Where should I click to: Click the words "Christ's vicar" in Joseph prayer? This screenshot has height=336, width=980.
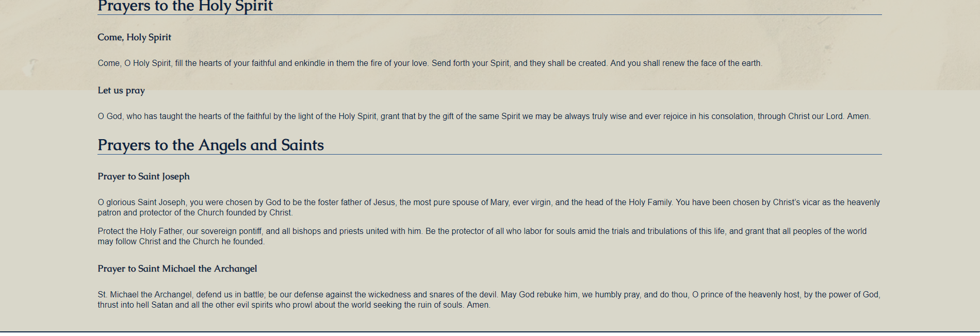(x=796, y=203)
